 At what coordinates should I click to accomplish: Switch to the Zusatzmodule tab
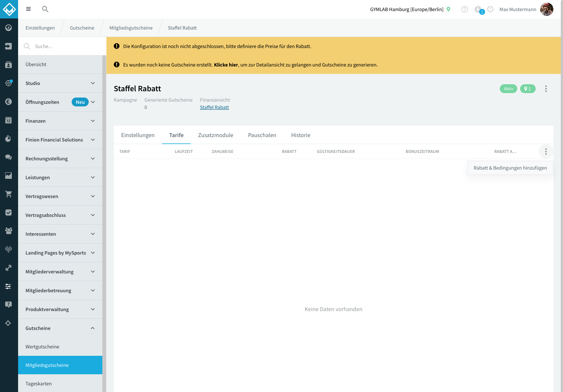(216, 135)
